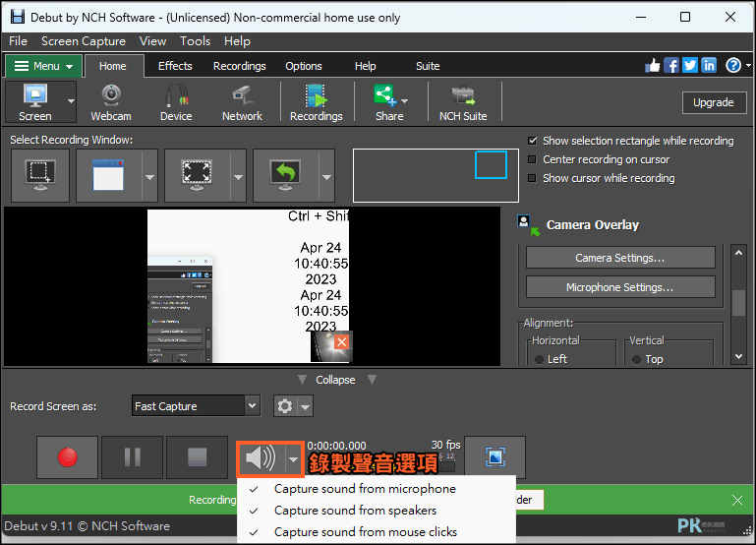This screenshot has width=756, height=545.
Task: Expand window selection dropdown arrow
Action: coord(150,176)
